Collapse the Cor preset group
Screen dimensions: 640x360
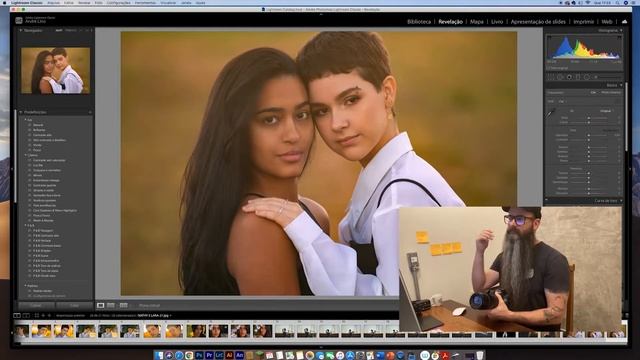[26, 120]
